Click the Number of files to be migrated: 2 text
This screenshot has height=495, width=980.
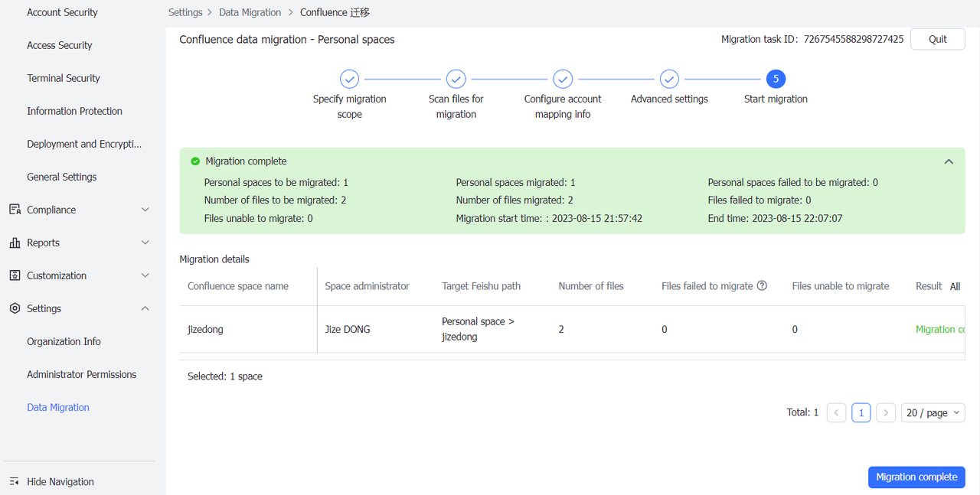pos(276,200)
